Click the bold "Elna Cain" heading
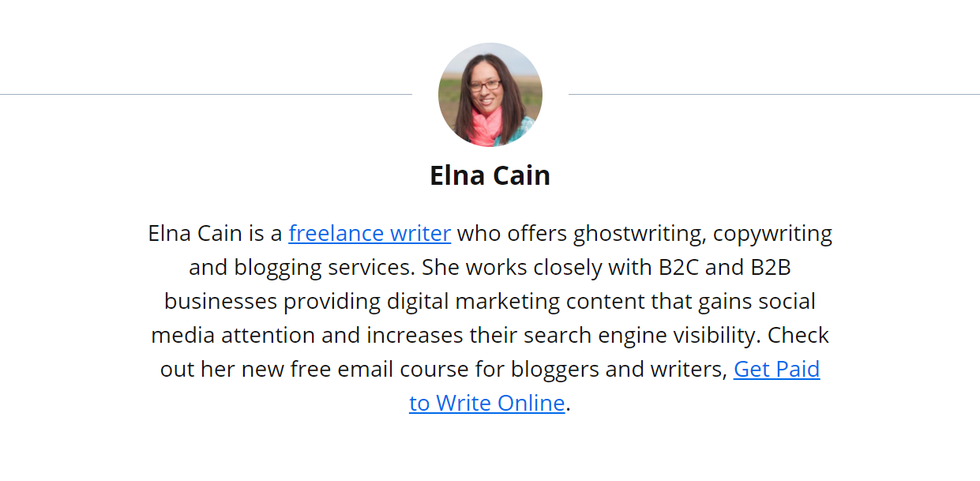980x481 pixels. click(490, 175)
